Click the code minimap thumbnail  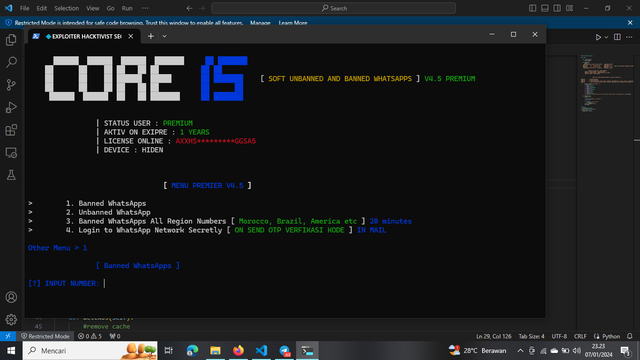608,84
